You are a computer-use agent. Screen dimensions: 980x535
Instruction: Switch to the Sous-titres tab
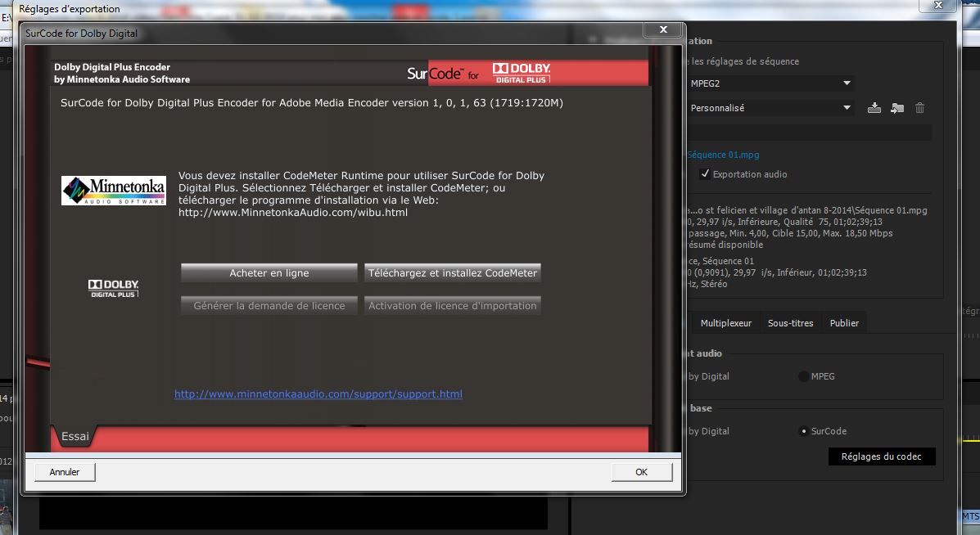(791, 323)
